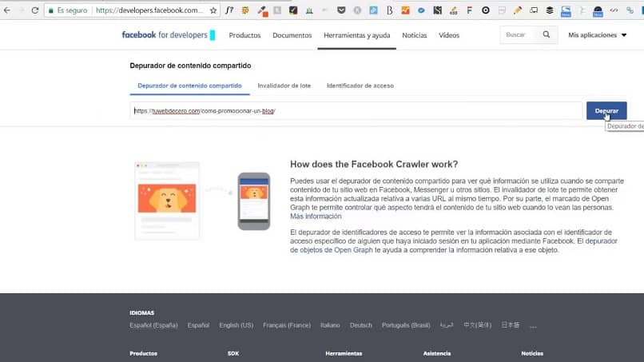Screen dimensions: 644x362
Task: Open the code brackets extension icon
Action: tap(614, 10)
